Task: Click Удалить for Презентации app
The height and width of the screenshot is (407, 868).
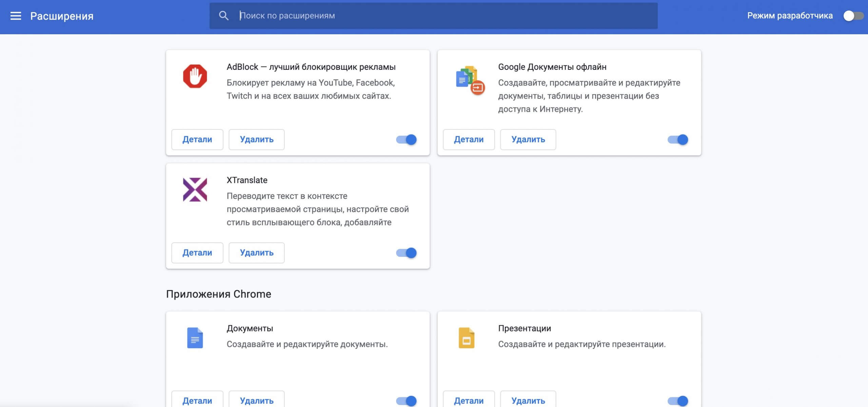Action: tap(528, 399)
